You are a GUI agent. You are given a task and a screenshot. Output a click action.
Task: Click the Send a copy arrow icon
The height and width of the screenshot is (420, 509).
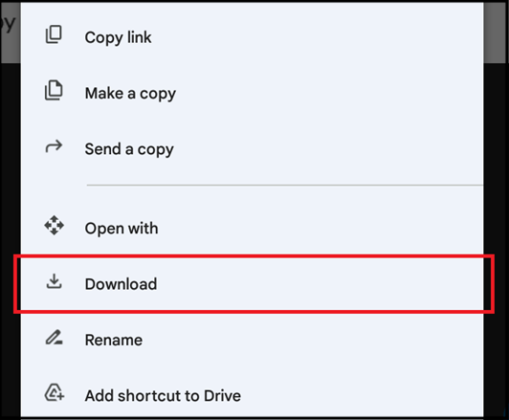click(54, 146)
